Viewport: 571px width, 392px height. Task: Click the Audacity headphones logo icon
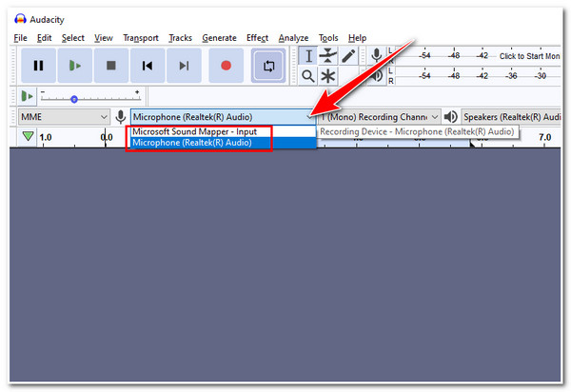coord(20,19)
